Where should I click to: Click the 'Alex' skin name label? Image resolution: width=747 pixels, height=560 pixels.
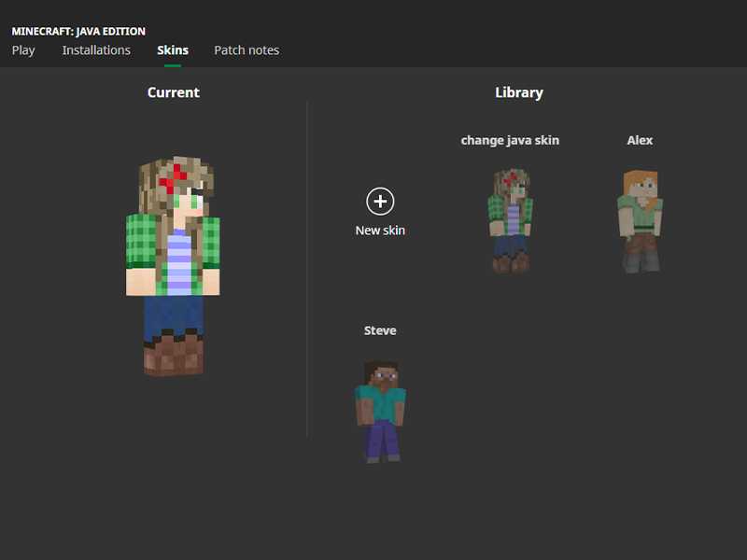[640, 141]
